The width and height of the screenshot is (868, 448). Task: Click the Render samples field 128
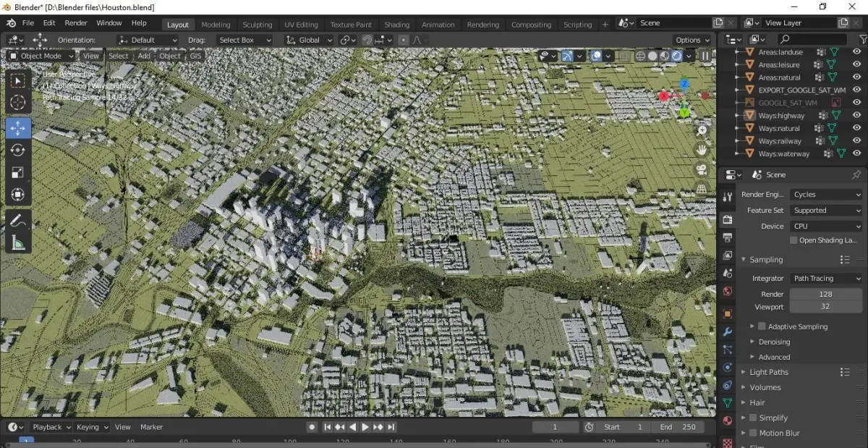825,294
